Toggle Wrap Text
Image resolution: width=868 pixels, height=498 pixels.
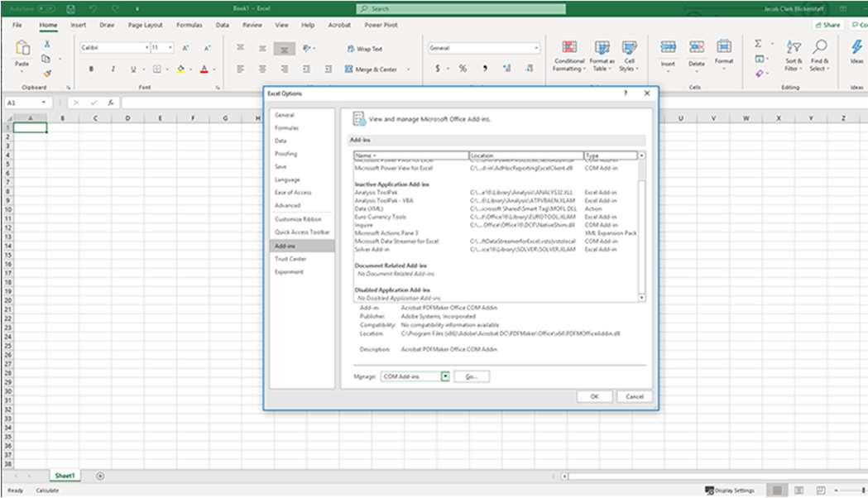click(364, 49)
